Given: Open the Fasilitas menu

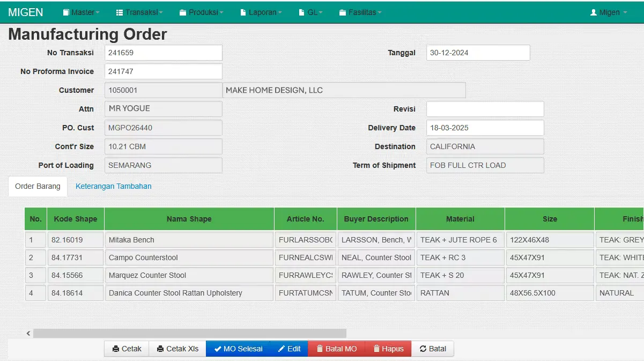Looking at the screenshot, I should tap(361, 12).
